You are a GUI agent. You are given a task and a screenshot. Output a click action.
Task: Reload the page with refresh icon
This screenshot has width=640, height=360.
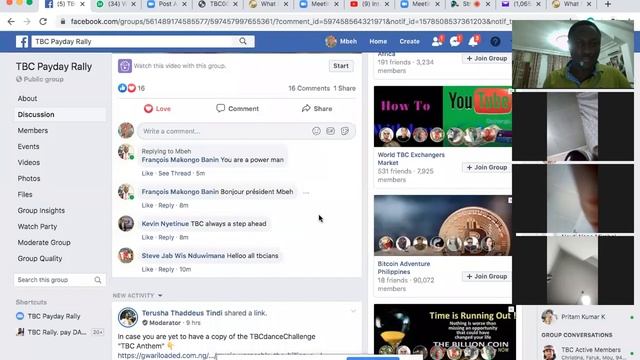(43, 21)
